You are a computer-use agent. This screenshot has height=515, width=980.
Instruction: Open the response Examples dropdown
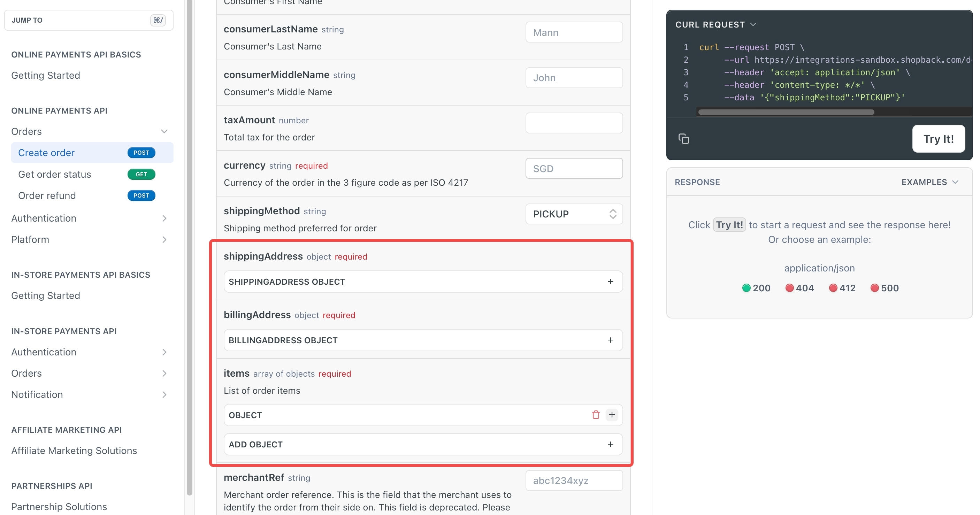coord(929,182)
